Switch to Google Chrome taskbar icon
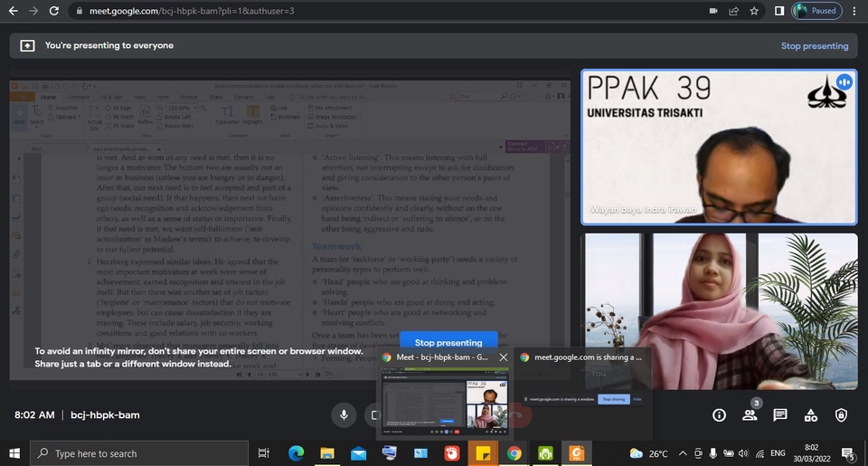This screenshot has width=868, height=466. point(514,453)
